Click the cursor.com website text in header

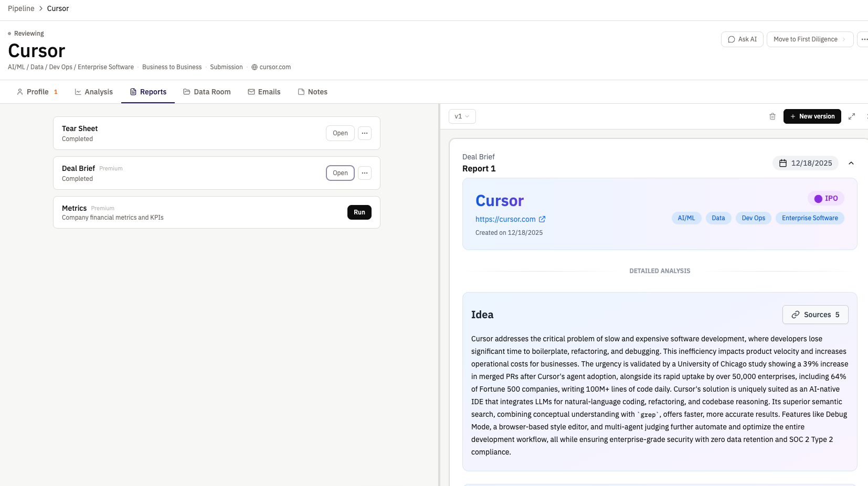click(x=275, y=67)
